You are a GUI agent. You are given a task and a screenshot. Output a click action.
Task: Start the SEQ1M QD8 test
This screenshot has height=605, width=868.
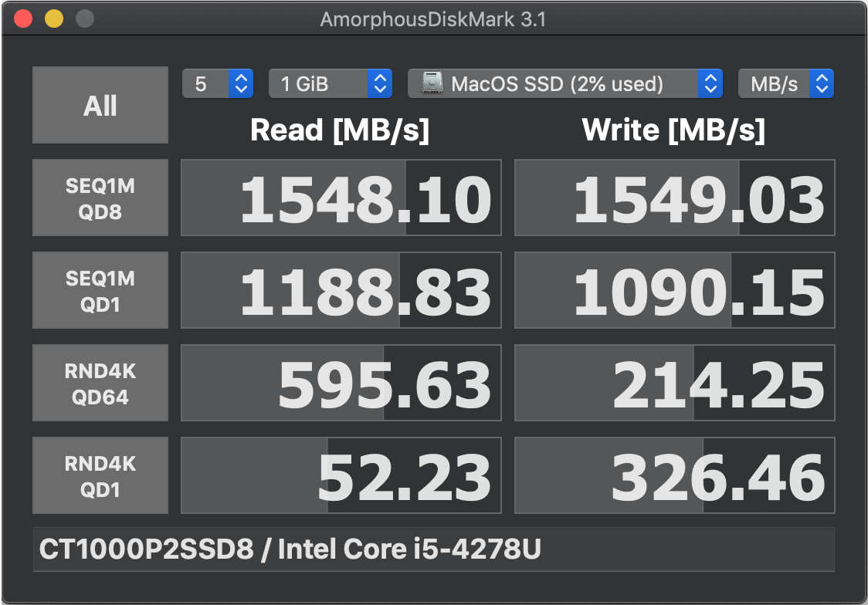[x=100, y=198]
